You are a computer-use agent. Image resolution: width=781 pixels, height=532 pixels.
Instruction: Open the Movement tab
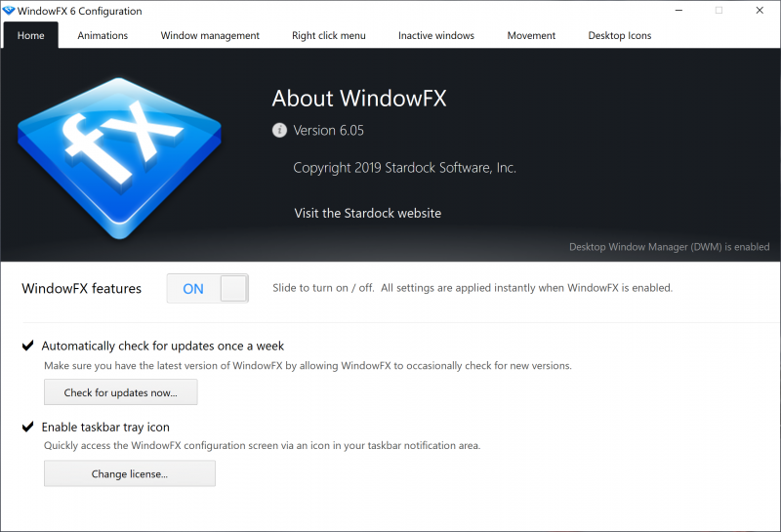point(531,35)
